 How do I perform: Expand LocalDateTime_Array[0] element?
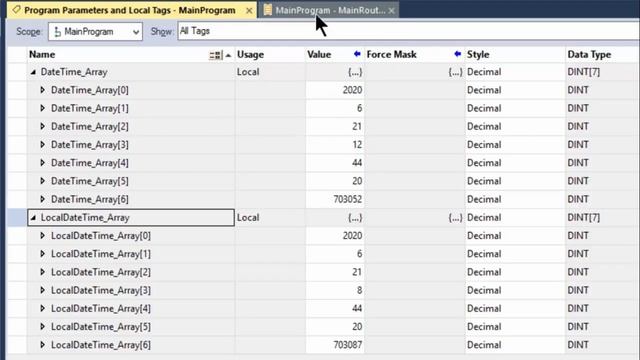[x=42, y=236]
